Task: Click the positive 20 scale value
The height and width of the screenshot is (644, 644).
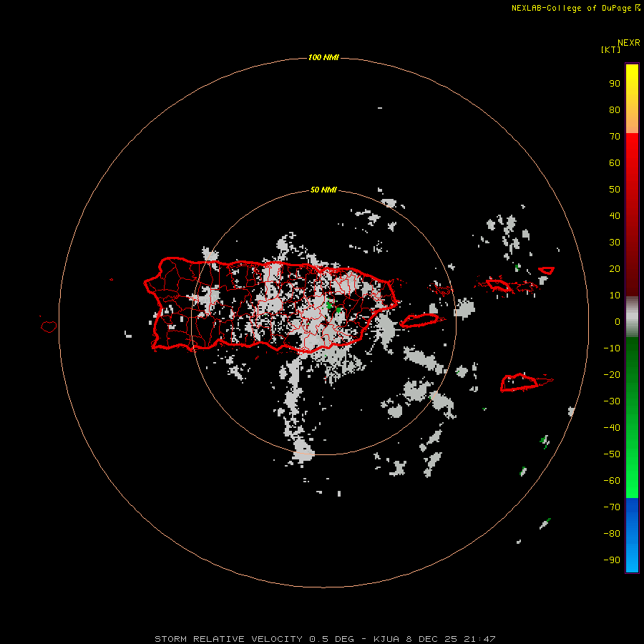Action: tap(615, 268)
